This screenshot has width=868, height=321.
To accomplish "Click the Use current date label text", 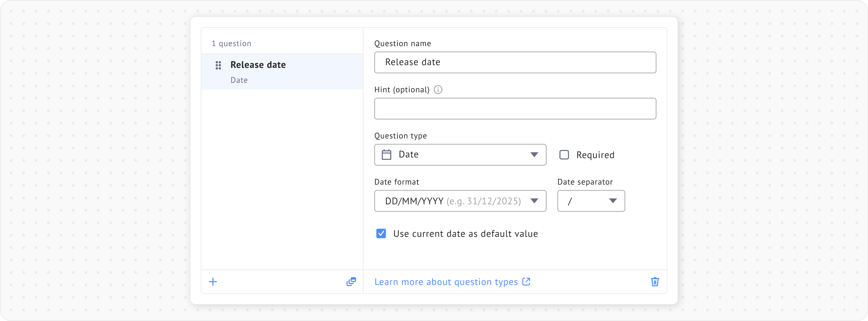I will [x=466, y=234].
